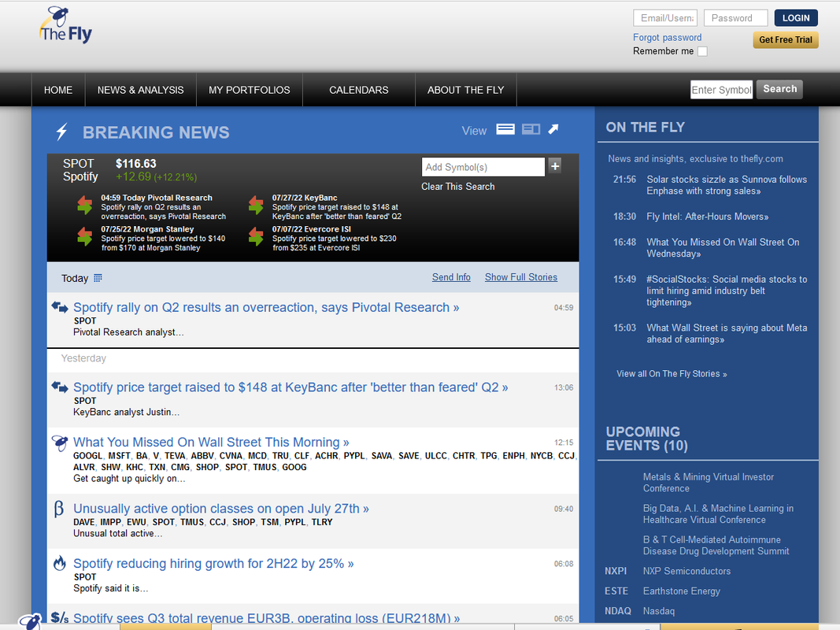Screen dimensions: 840x630
Task: Click GOOGL ticker in What You Missed story
Action: click(x=87, y=455)
